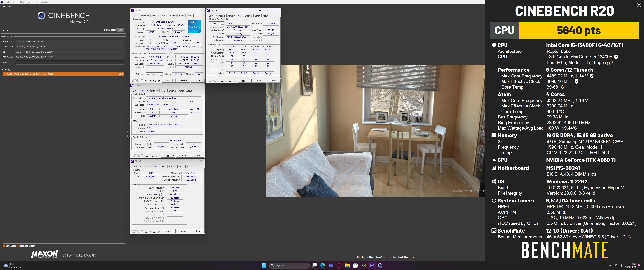Click the Memory module icon in BenchMate panel
The image size is (644, 270).
pyautogui.click(x=494, y=135)
